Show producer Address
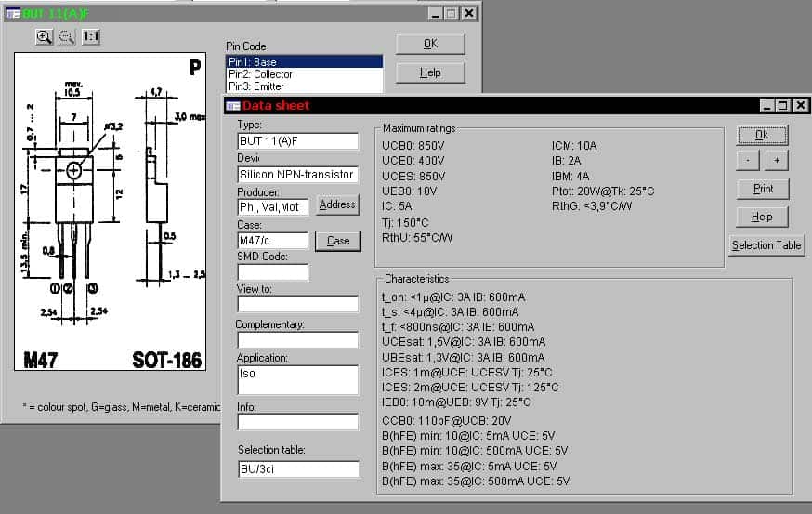 tap(337, 204)
